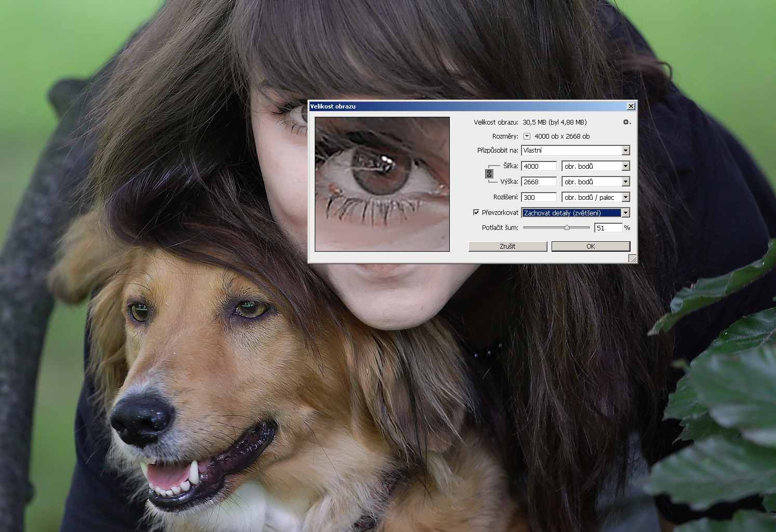
Task: Click the Rozlišení value field
Action: click(539, 197)
